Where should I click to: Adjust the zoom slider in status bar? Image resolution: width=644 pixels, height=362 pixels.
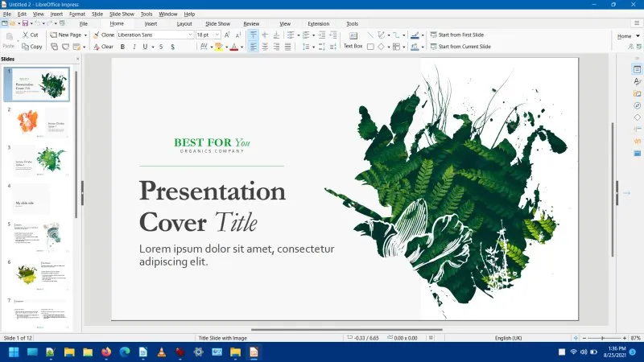click(x=602, y=338)
